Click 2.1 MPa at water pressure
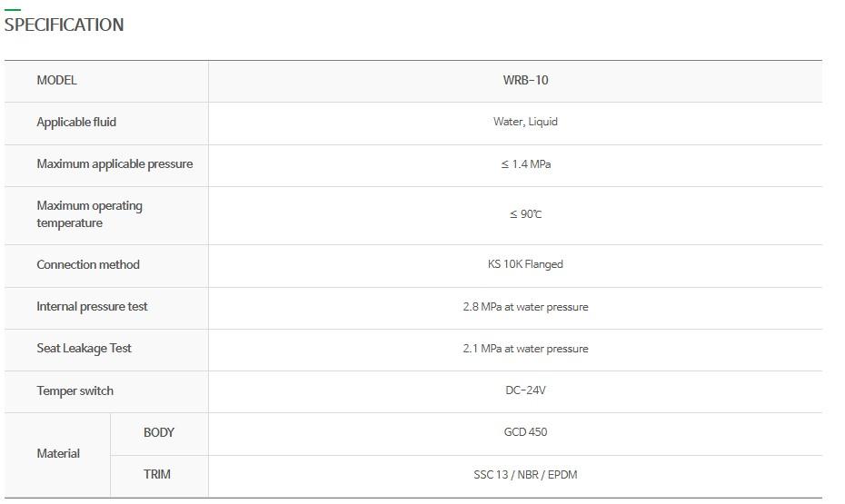The image size is (845, 504). pyautogui.click(x=525, y=349)
